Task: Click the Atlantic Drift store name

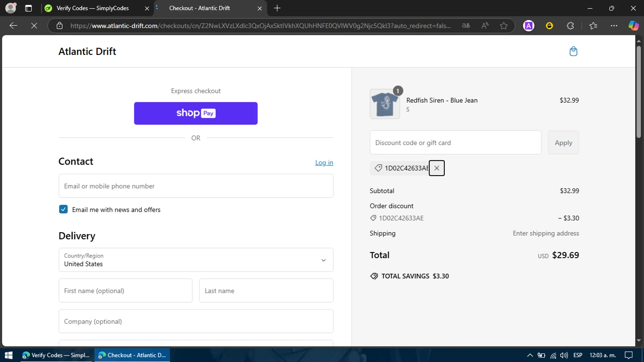Action: [x=87, y=52]
